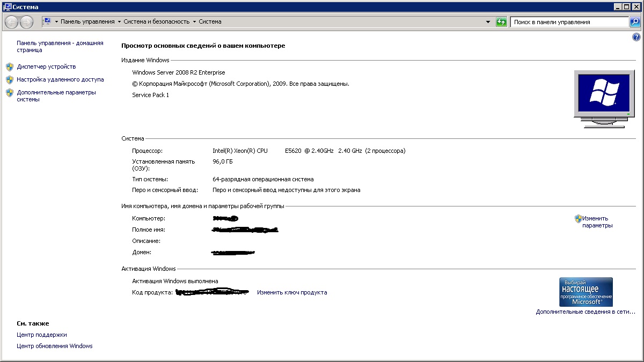The height and width of the screenshot is (362, 644).
Task: Click the shield icon beside Дополнительные параметры системы
Action: (x=9, y=93)
